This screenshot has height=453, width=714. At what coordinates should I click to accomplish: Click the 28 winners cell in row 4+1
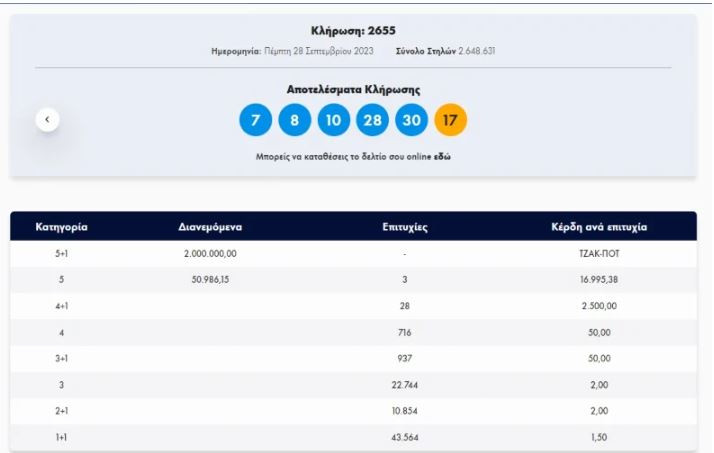405,306
